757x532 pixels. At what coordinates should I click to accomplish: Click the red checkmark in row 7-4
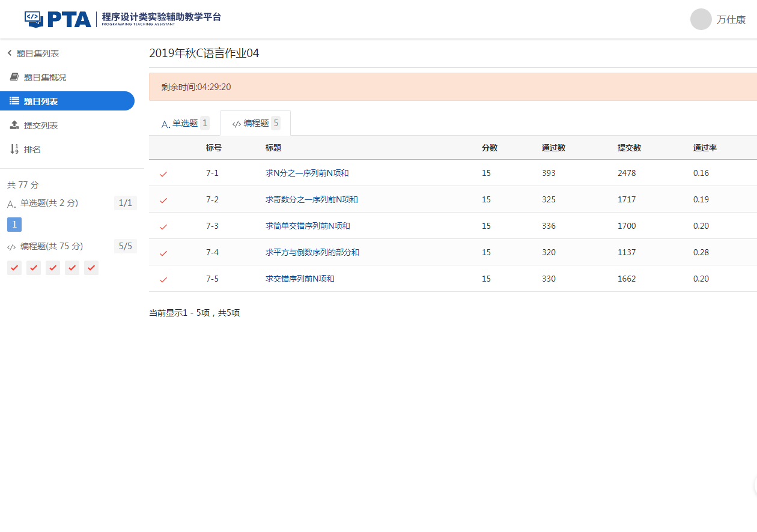pyautogui.click(x=163, y=253)
